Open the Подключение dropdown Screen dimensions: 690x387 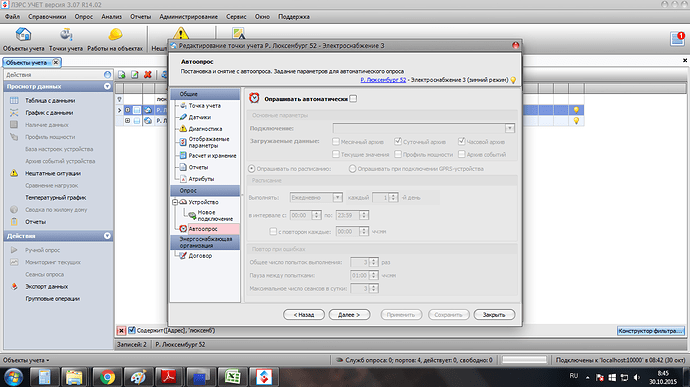point(510,128)
